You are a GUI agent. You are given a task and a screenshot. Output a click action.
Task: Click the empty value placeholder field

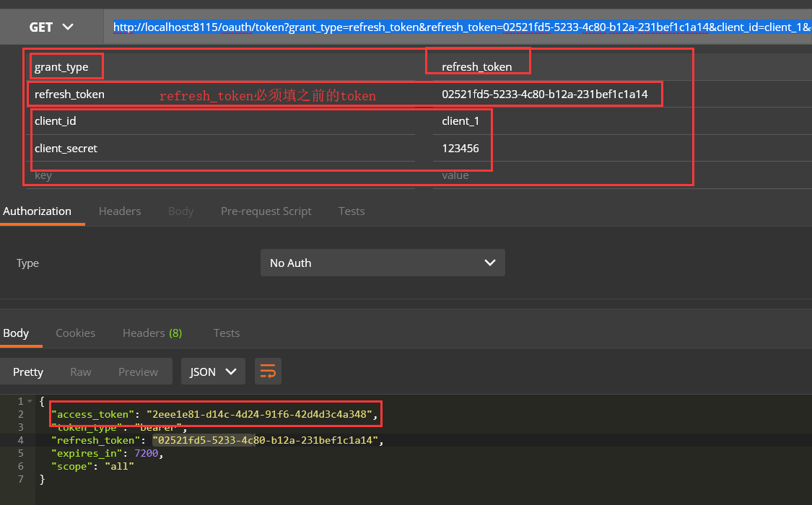tap(622, 175)
